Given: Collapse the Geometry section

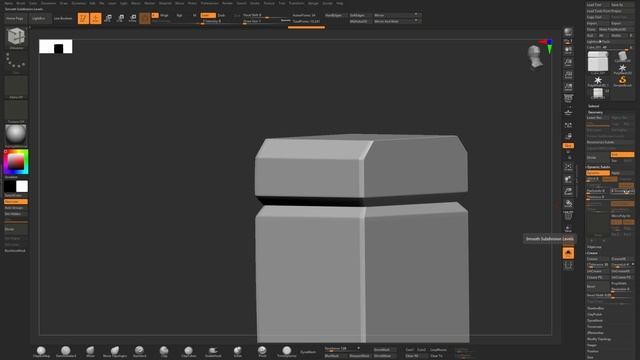Looking at the screenshot, I should pyautogui.click(x=595, y=112).
